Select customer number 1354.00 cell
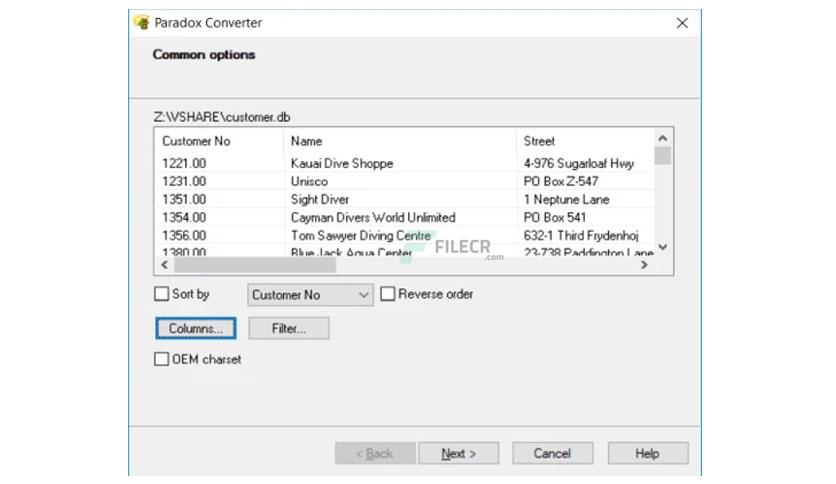This screenshot has width=836, height=484. 220,217
